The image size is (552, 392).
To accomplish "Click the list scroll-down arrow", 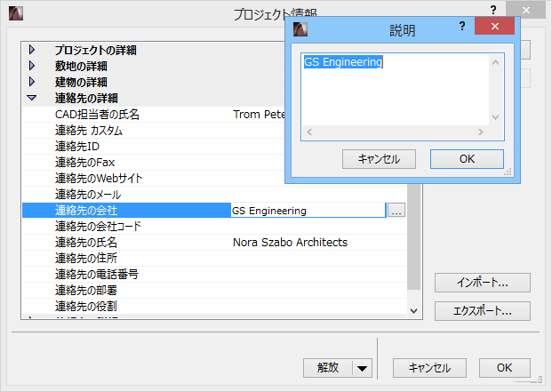I will (x=414, y=311).
